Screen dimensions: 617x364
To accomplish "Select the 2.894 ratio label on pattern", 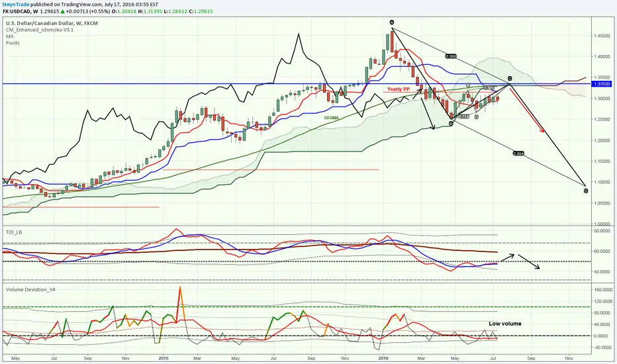I will click(x=518, y=154).
